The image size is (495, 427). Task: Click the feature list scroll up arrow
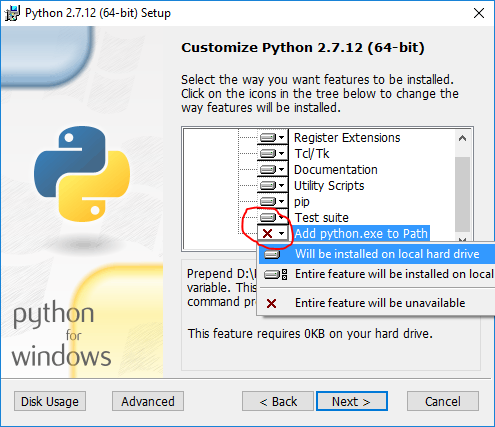[462, 138]
